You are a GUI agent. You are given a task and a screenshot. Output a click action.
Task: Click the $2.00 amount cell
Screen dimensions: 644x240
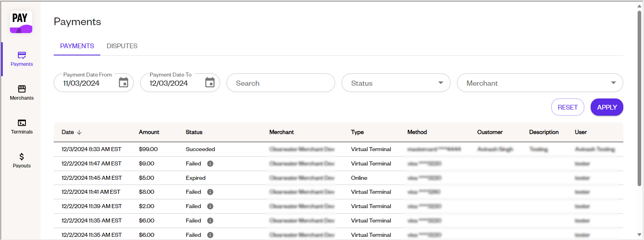click(146, 206)
